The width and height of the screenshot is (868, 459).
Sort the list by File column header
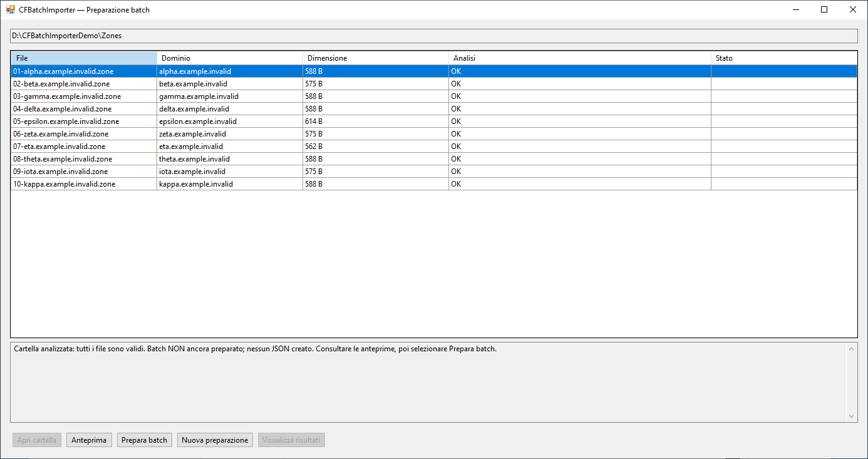click(x=84, y=58)
